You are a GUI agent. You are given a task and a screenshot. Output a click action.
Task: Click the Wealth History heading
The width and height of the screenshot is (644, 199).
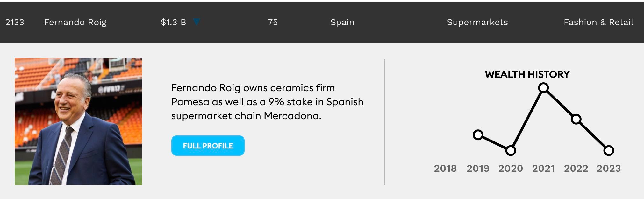(527, 74)
